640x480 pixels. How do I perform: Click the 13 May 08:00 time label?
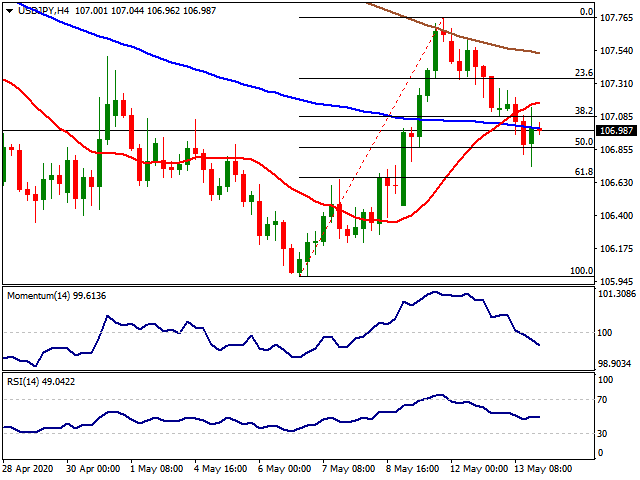543,469
